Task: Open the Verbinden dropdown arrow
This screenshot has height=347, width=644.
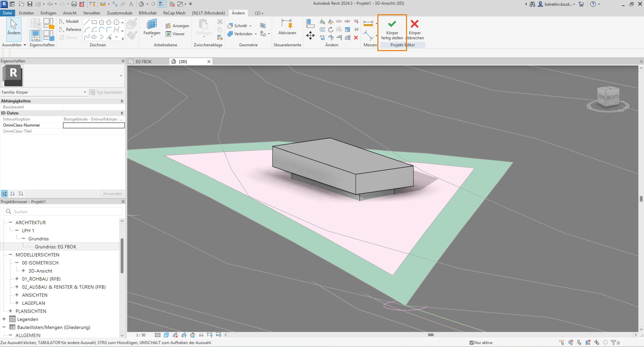Action: tap(256, 34)
